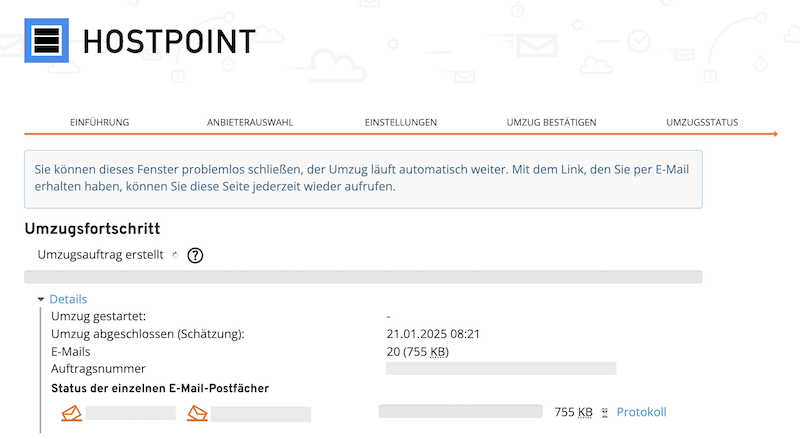Click the '755 KB' size in mailbox row
The image size is (800, 439).
573,412
